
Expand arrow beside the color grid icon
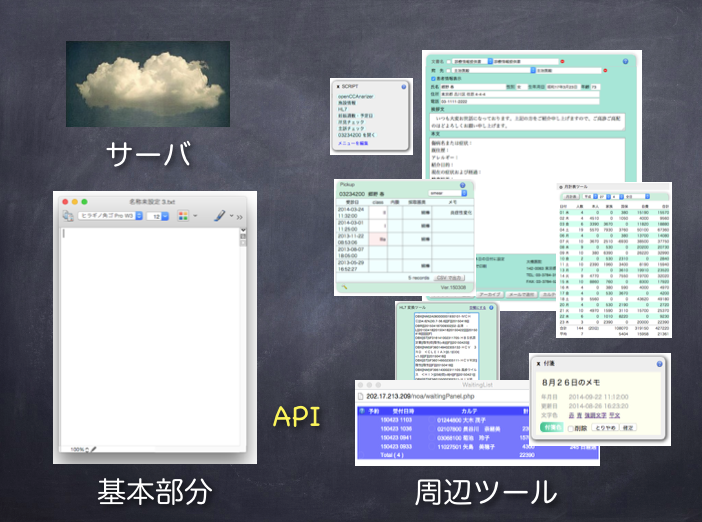[195, 216]
